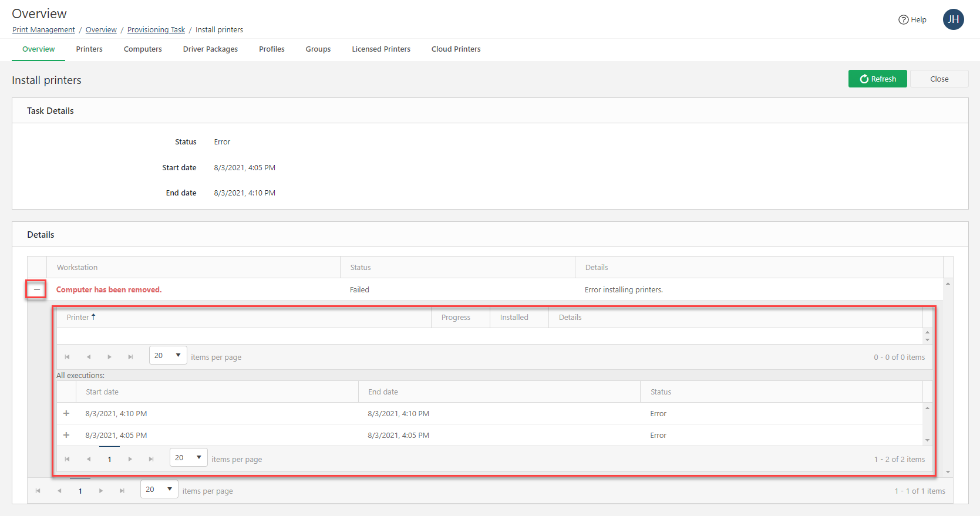Go to first page in executions pager

pos(68,459)
